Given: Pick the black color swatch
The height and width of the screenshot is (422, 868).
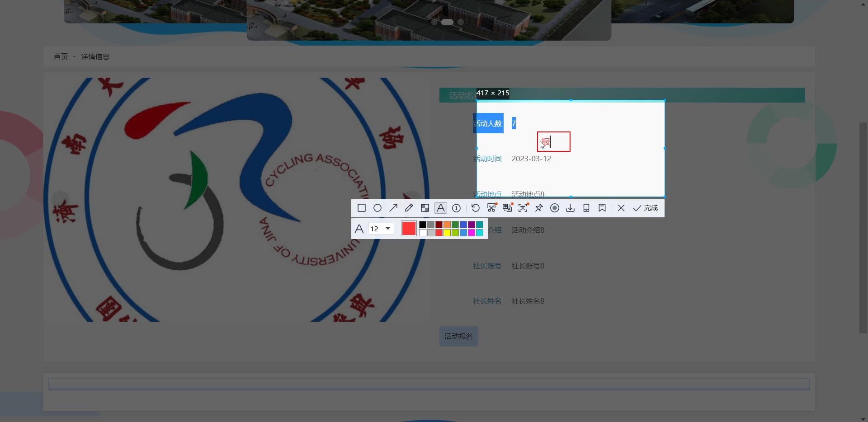Looking at the screenshot, I should point(423,225).
